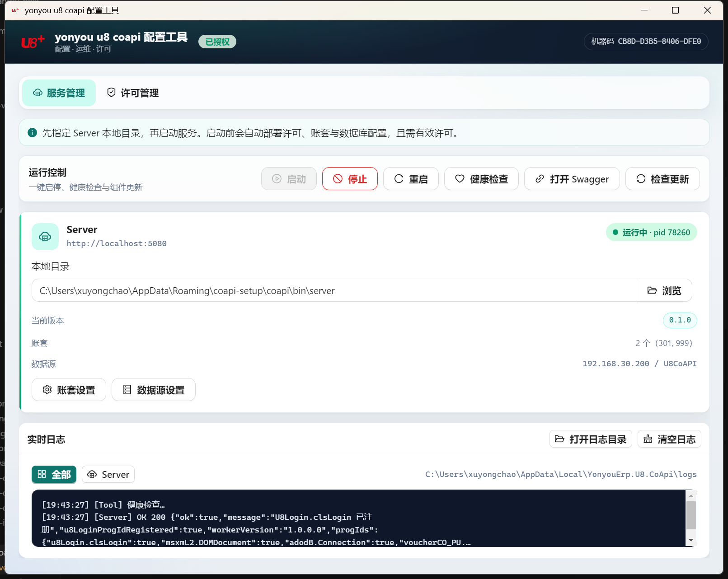The height and width of the screenshot is (579, 728).
Task: Run 健康检查 health check
Action: 481,179
